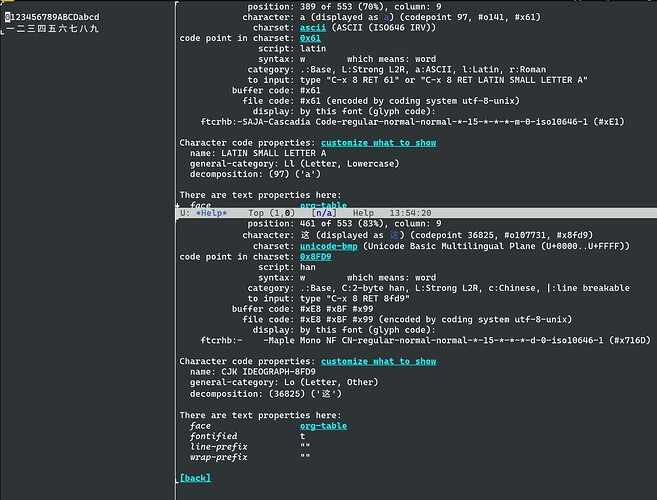
Task: Click decomposition: (97) ('a') line
Action: 255,174
